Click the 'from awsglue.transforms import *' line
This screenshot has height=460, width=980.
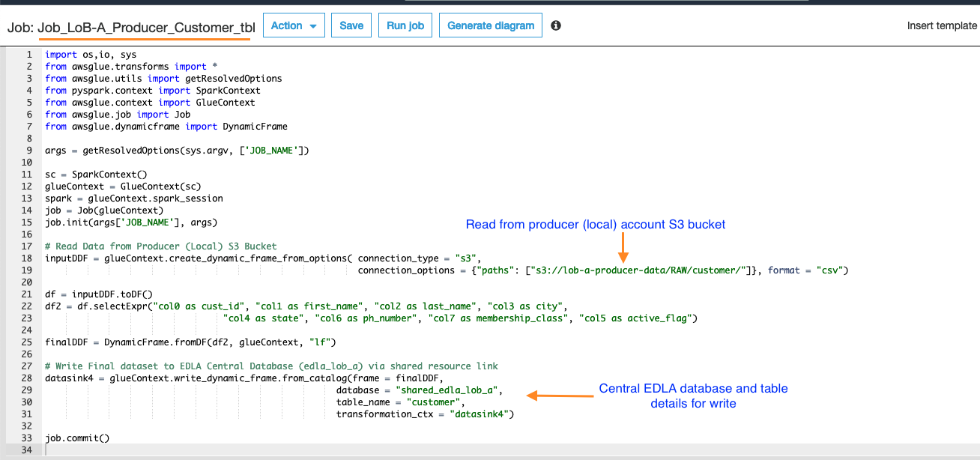tap(131, 67)
